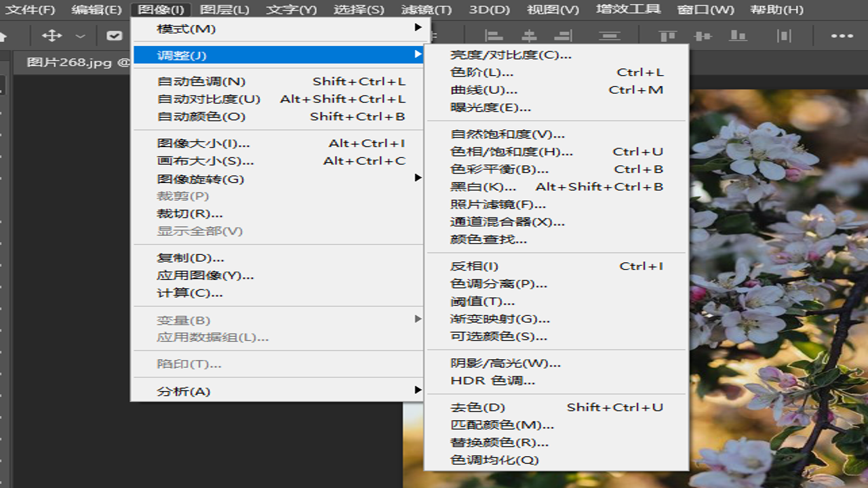Choose 阴影/高光(W)... adjustment

(x=557, y=363)
